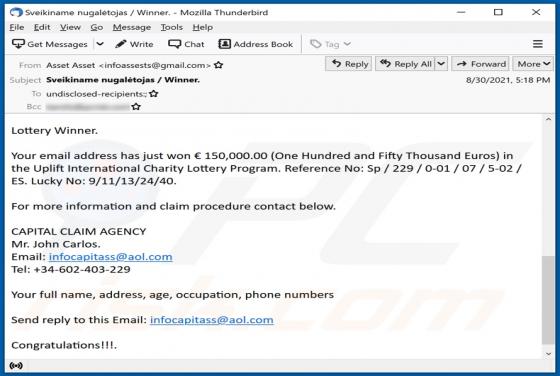Click the phone number +34-602-403-229
Image resolution: width=560 pixels, height=376 pixels.
click(x=82, y=269)
